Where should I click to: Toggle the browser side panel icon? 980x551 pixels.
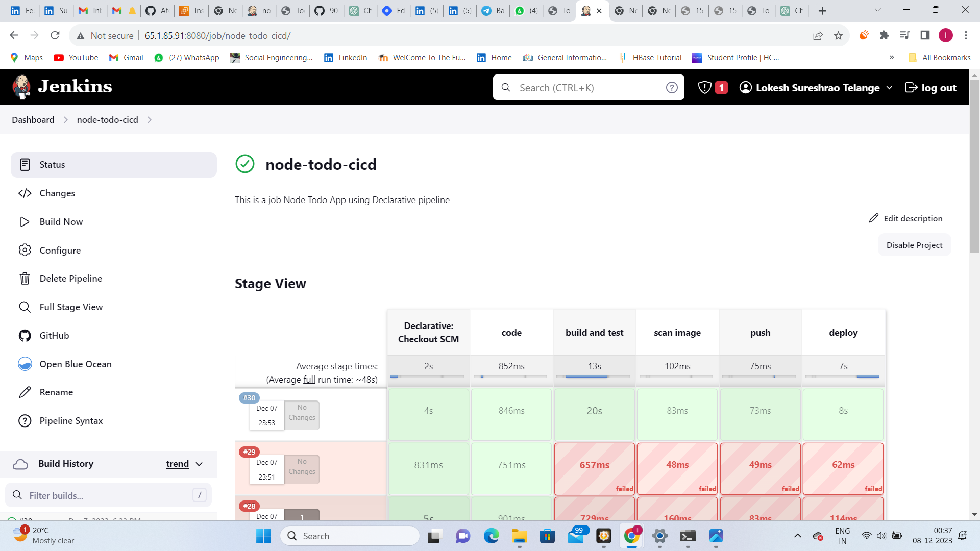click(x=925, y=35)
